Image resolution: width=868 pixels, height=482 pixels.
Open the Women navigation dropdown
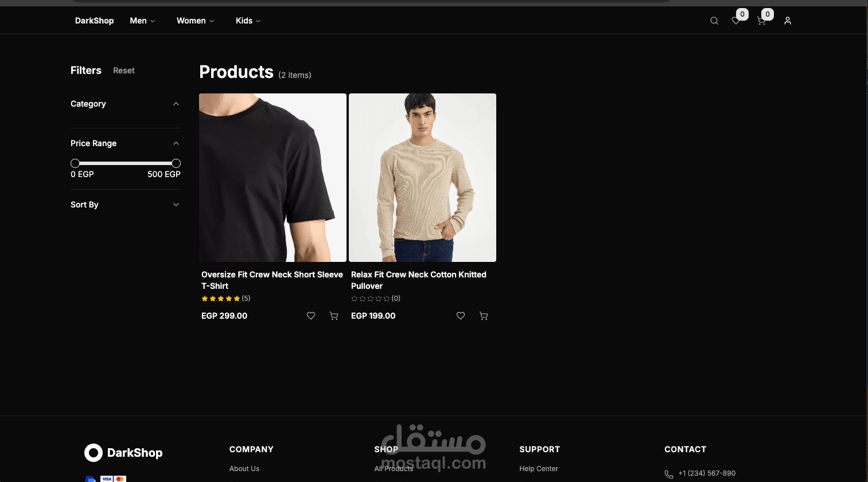(x=195, y=21)
